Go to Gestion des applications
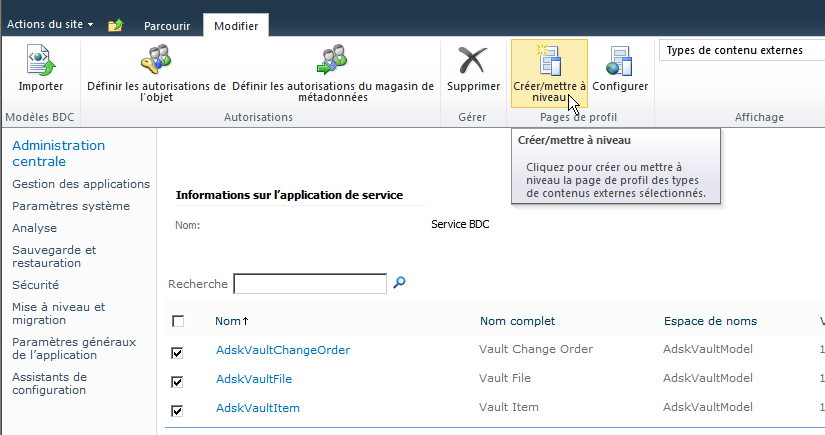The width and height of the screenshot is (825, 435). click(x=81, y=184)
